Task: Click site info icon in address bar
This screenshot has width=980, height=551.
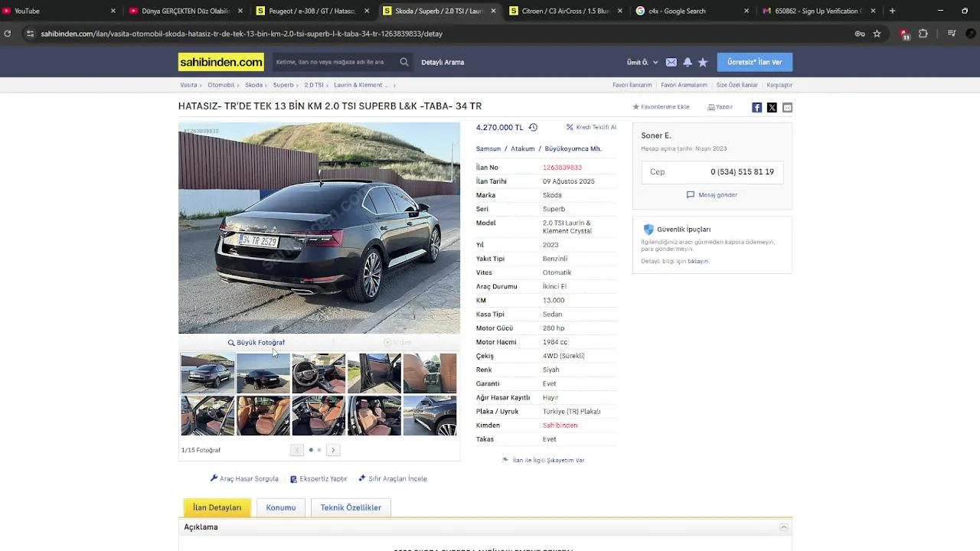Action: (30, 34)
